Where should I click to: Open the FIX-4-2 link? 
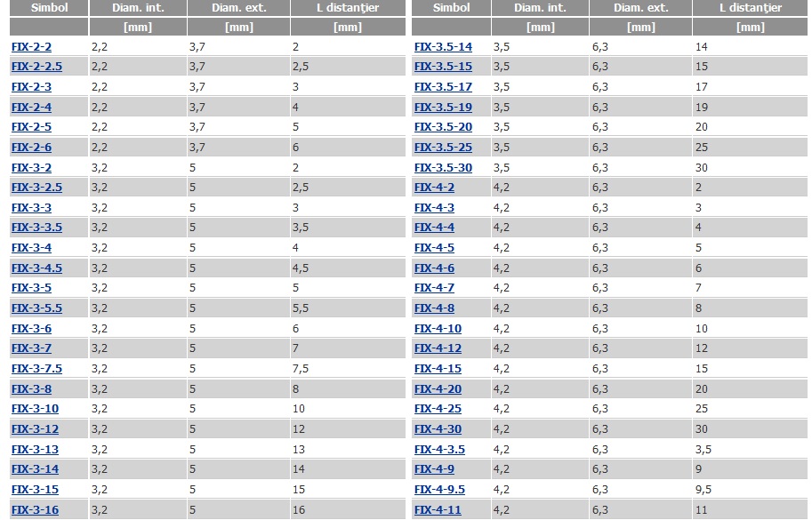pyautogui.click(x=435, y=188)
